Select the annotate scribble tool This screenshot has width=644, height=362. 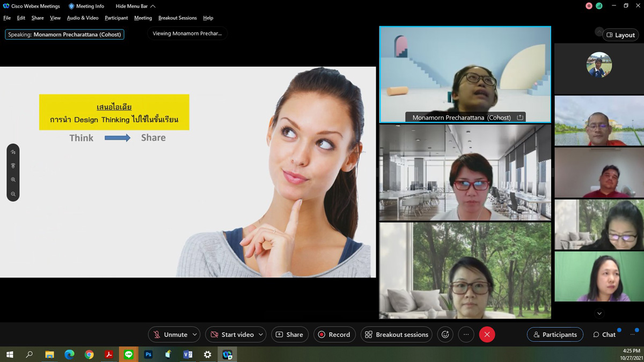13,152
